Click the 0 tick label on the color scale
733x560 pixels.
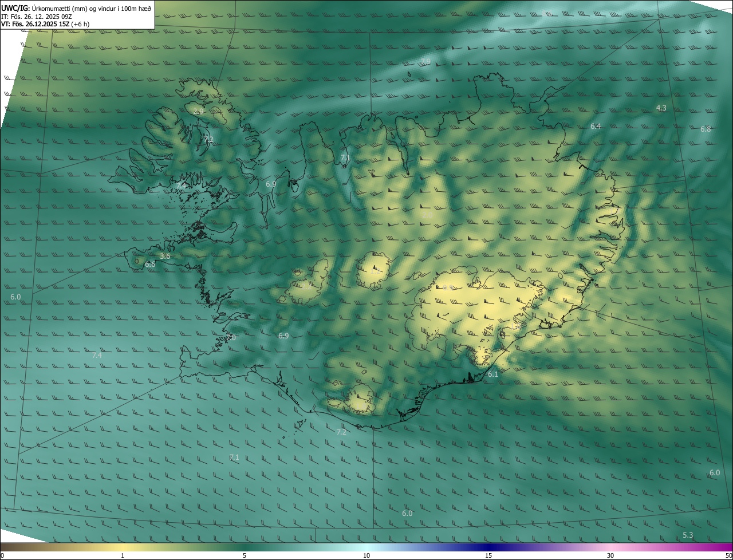2,555
